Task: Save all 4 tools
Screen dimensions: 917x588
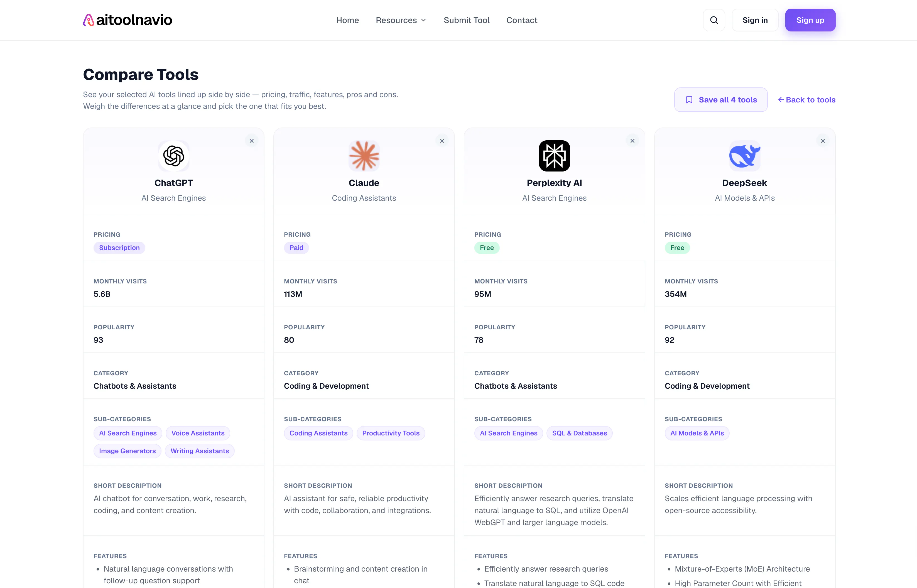Action: (x=721, y=100)
